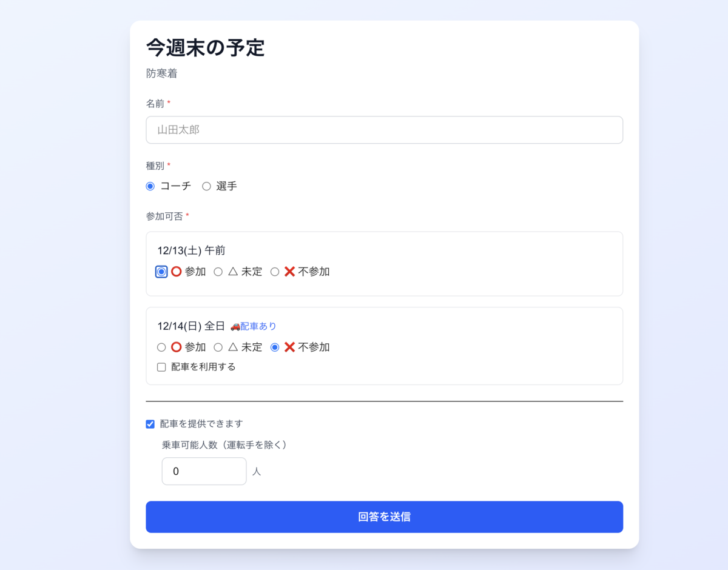Click the 名前 field label

point(155,104)
